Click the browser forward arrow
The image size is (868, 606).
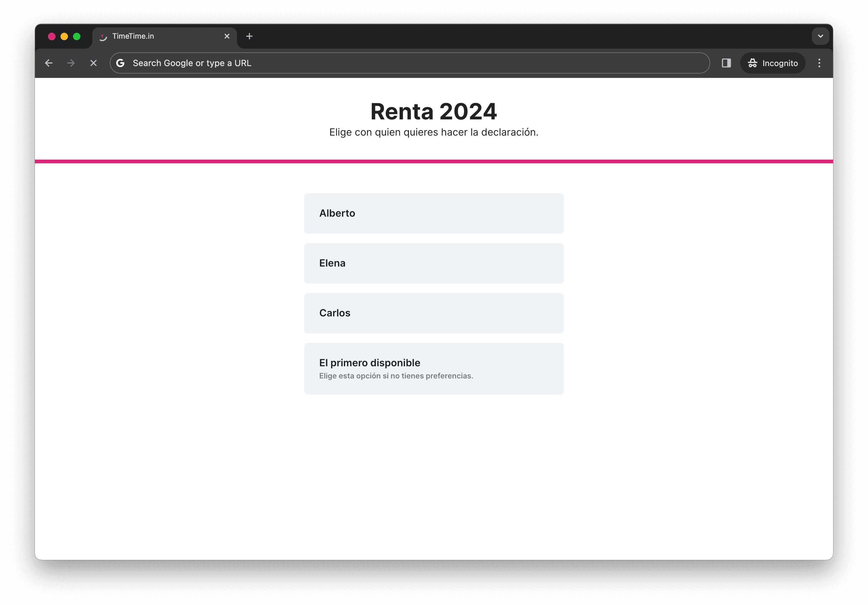click(71, 63)
